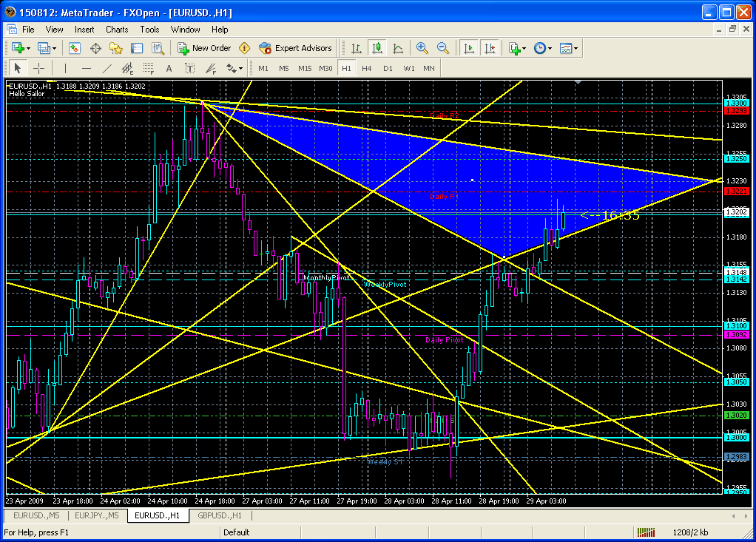
Task: Toggle candlestick chart mode
Action: coord(377,48)
